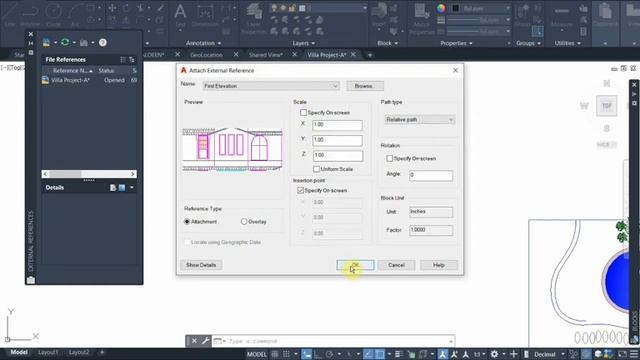Click the Attach DWG icon in External References palette

click(46, 42)
